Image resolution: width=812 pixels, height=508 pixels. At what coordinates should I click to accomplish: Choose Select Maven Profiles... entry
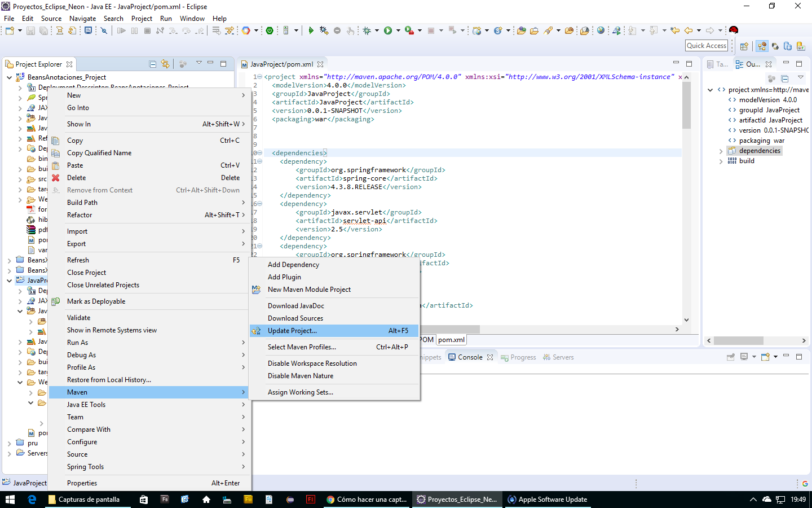(x=334, y=347)
